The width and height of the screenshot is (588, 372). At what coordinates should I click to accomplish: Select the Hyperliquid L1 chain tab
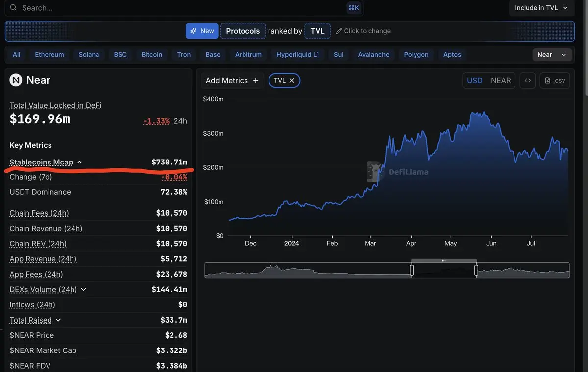click(x=297, y=54)
